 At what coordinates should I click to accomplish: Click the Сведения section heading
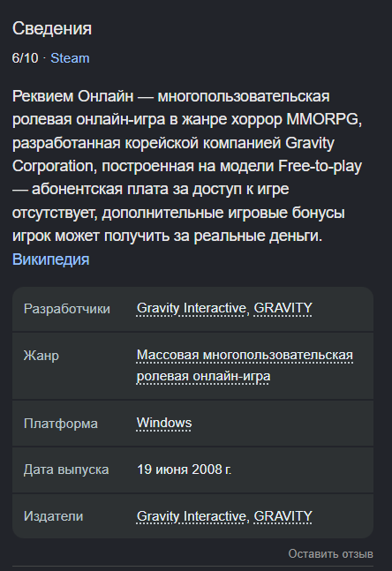point(52,28)
